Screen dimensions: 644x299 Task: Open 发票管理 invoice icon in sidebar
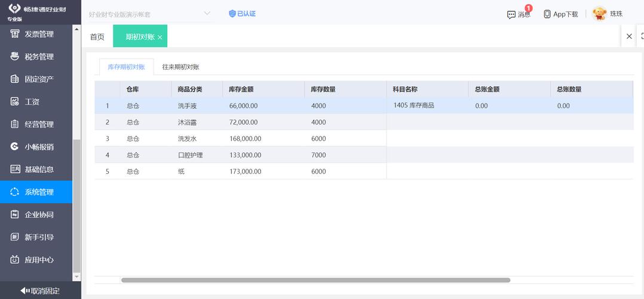(15, 33)
